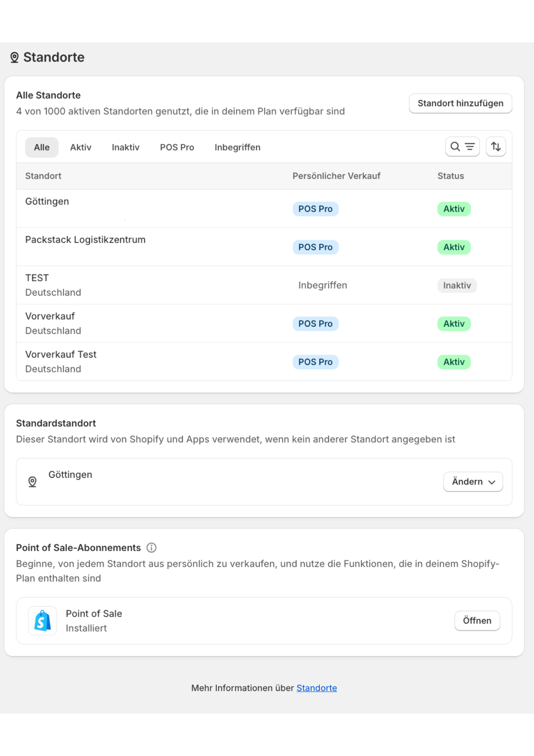The image size is (534, 756).
Task: Click the Inaktiv status badge of TEST
Action: click(457, 285)
